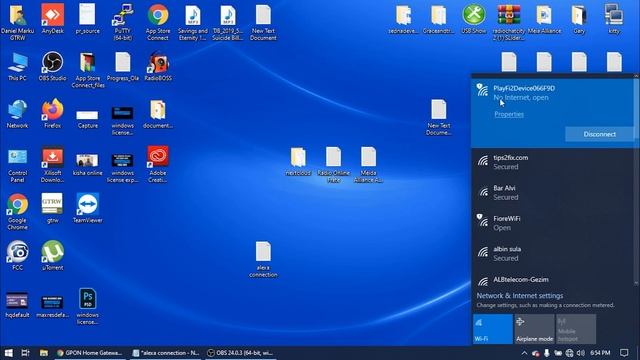The height and width of the screenshot is (360, 640).
Task: Open the Windows Start menu
Action: click(x=8, y=353)
